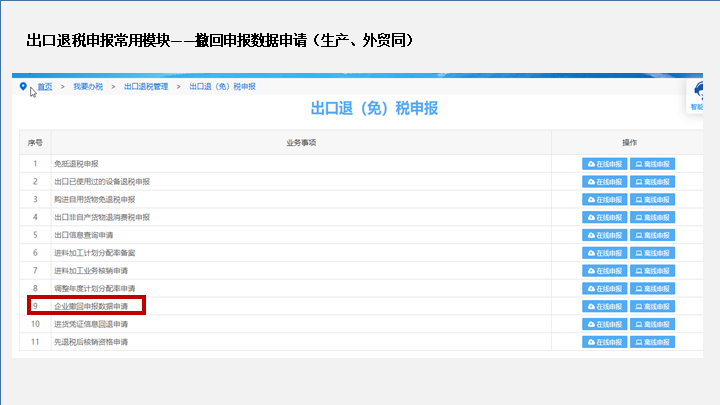Select the 进料加工计划分配率备案 row text
The image size is (720, 405).
pyautogui.click(x=95, y=253)
